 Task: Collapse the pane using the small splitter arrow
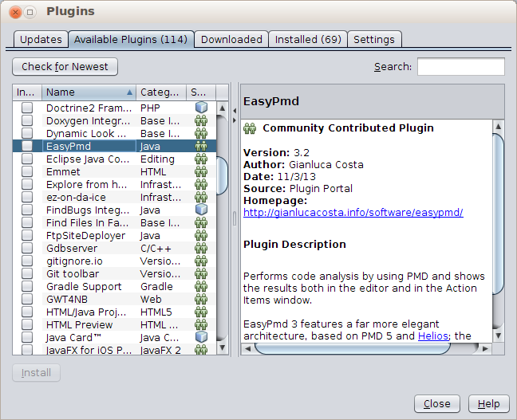[235, 109]
